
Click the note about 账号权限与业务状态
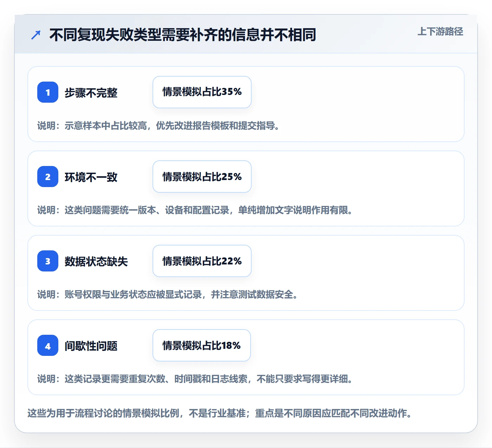[168, 294]
